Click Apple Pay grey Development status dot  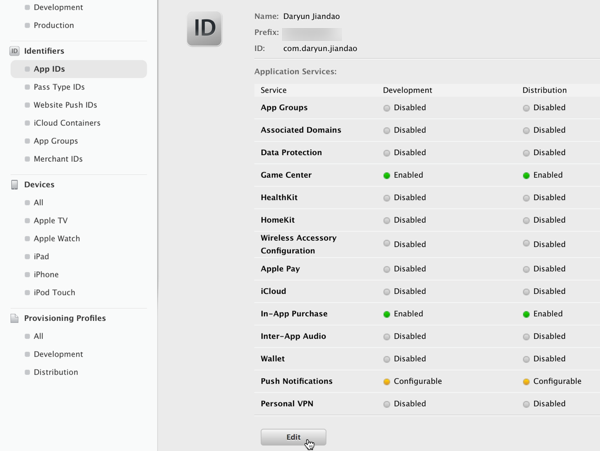coord(387,269)
